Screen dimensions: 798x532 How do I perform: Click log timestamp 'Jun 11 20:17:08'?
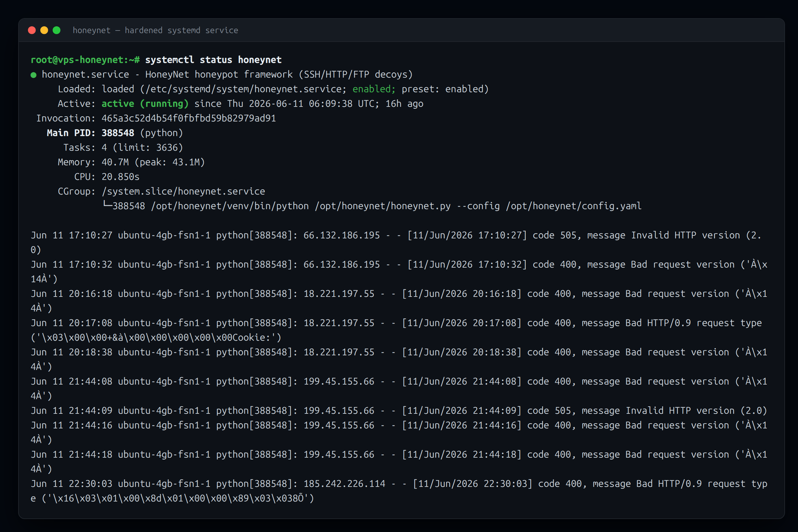(x=72, y=323)
